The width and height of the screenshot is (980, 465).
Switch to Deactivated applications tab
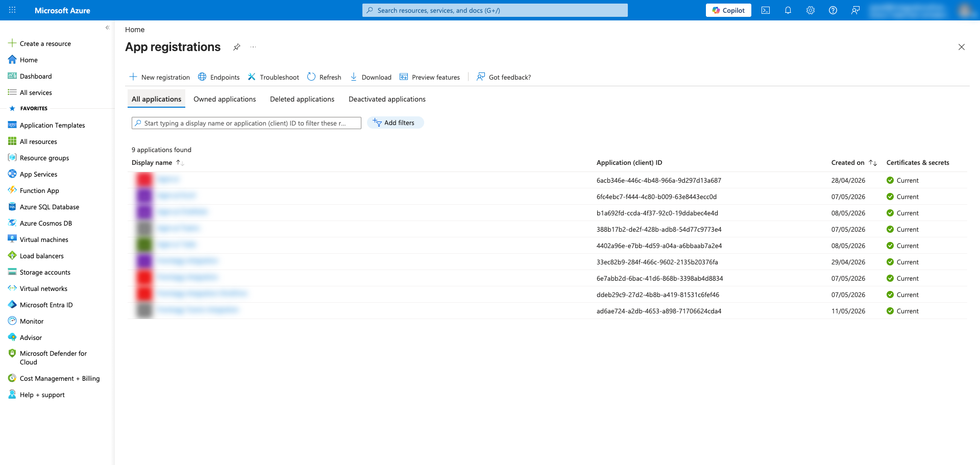387,99
